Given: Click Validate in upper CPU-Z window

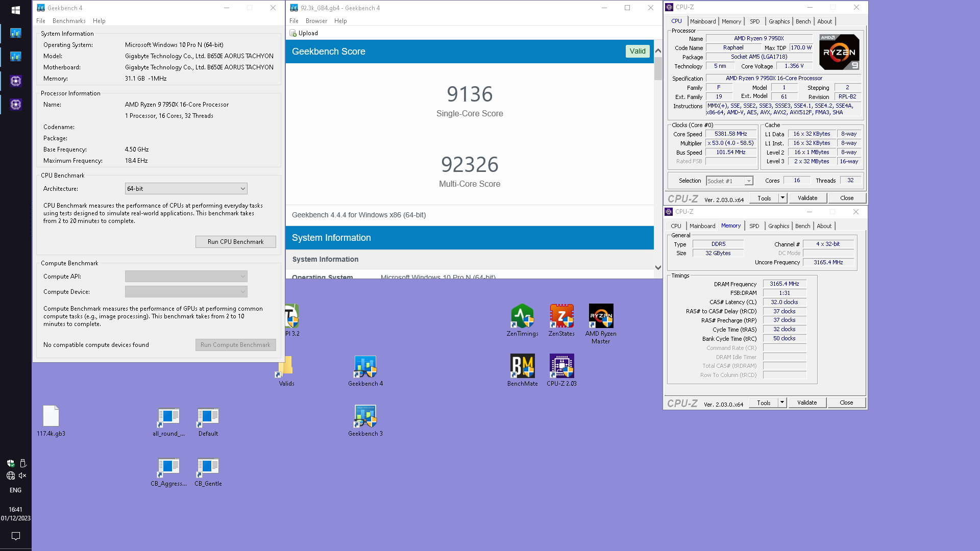Looking at the screenshot, I should (x=807, y=198).
